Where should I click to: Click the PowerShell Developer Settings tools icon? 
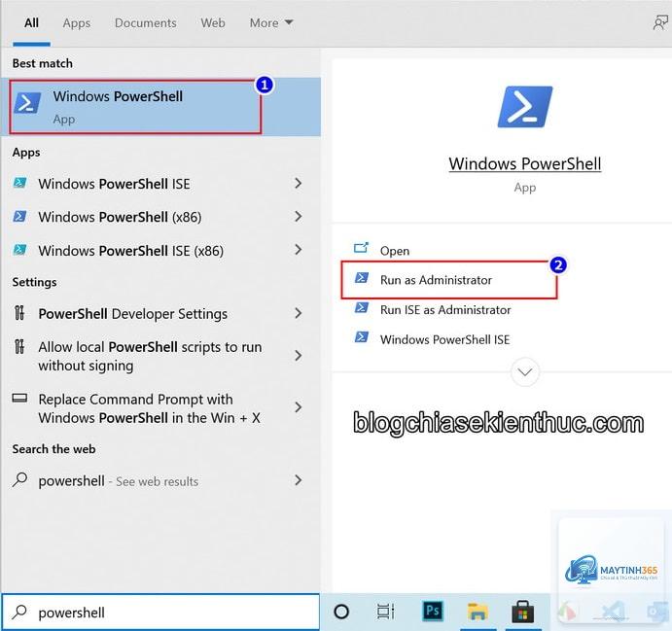[19, 313]
